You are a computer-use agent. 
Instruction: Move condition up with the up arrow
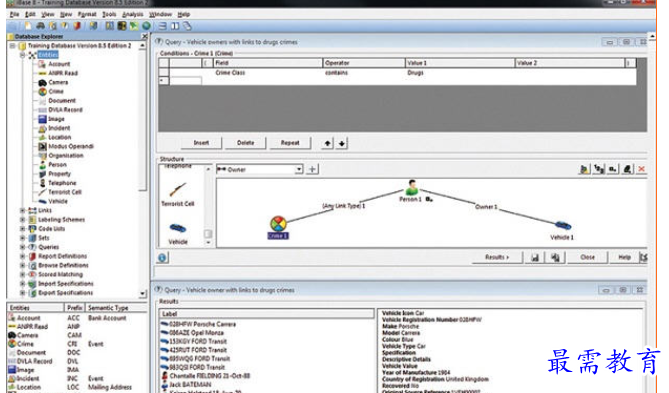(327, 143)
